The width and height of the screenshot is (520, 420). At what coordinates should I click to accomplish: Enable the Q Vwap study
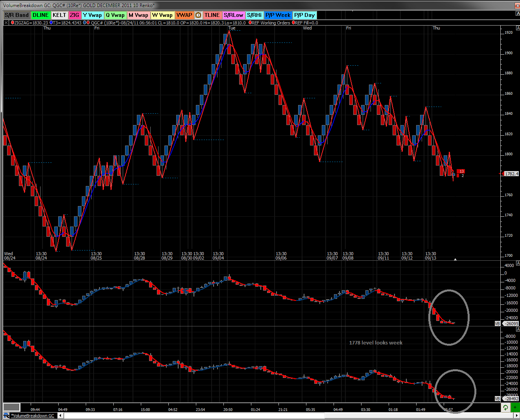coord(115,15)
